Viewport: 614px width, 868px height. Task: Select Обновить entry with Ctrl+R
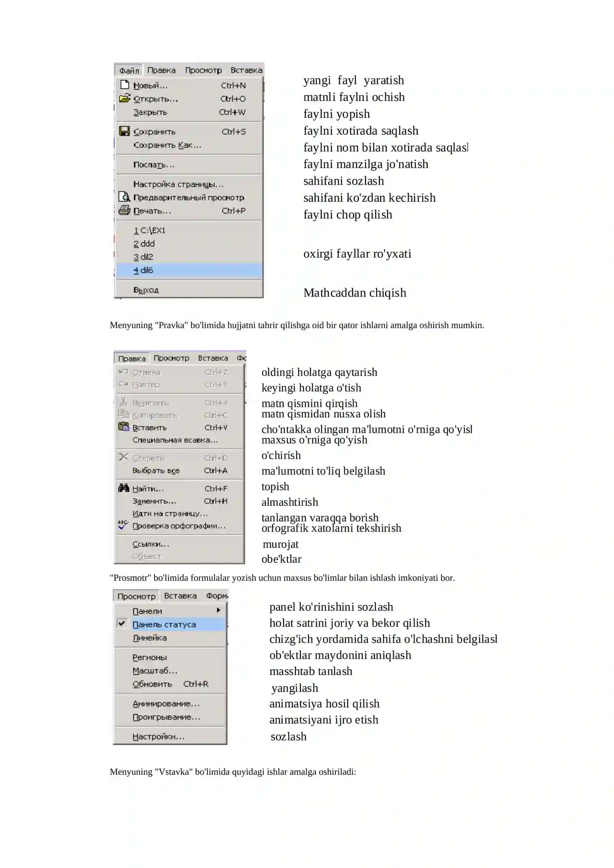click(170, 683)
